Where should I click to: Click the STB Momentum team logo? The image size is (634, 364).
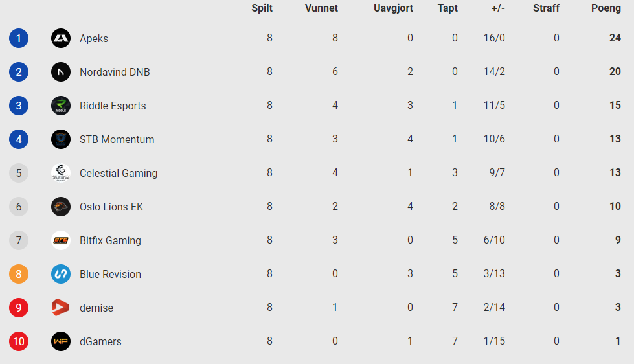[61, 139]
